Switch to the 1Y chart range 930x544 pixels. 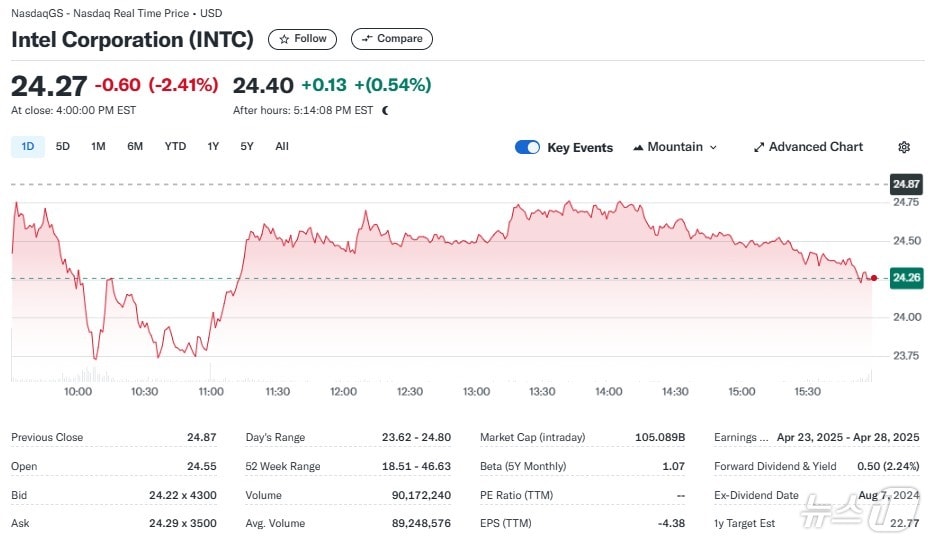click(x=213, y=146)
